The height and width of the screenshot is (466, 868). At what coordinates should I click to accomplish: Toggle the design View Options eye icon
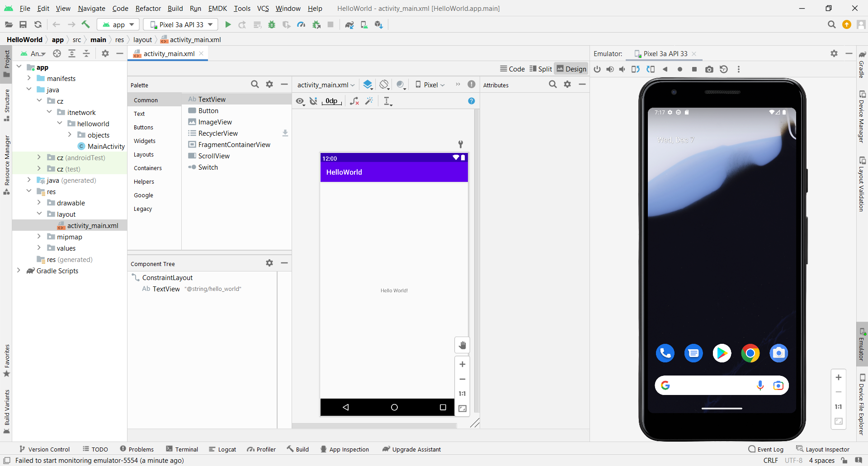(x=300, y=101)
